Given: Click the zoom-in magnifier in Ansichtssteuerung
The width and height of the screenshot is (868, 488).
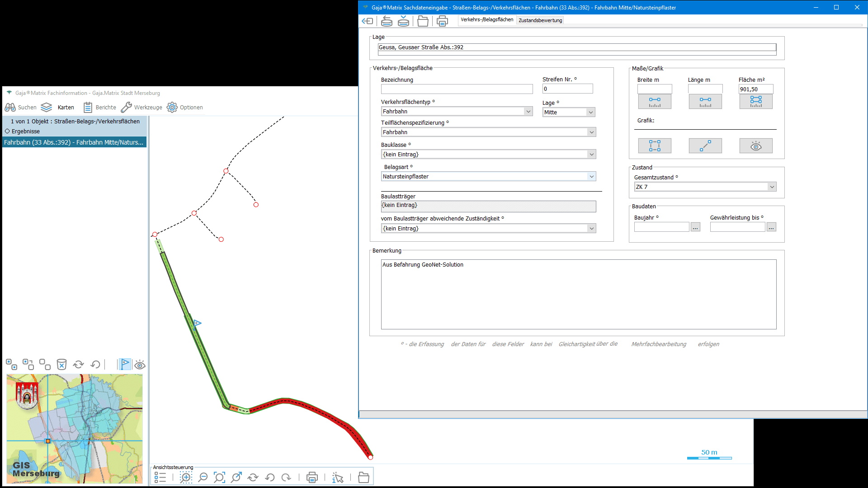Looking at the screenshot, I should click(x=186, y=477).
